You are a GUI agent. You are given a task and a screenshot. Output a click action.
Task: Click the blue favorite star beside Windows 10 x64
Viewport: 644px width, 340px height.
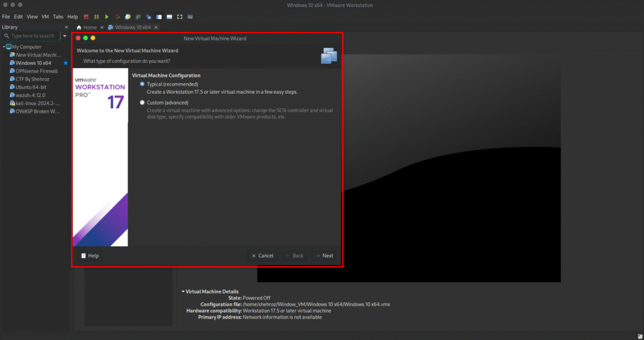click(x=65, y=63)
